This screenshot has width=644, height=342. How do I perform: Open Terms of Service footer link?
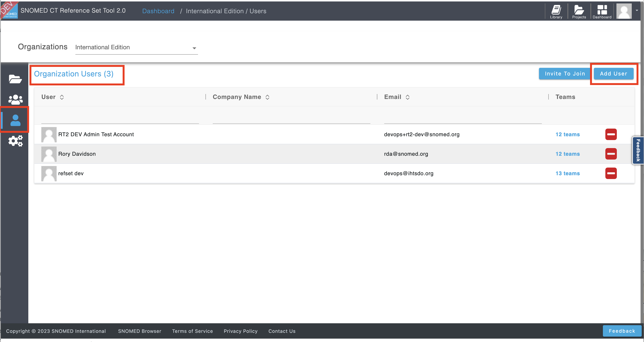click(x=192, y=331)
